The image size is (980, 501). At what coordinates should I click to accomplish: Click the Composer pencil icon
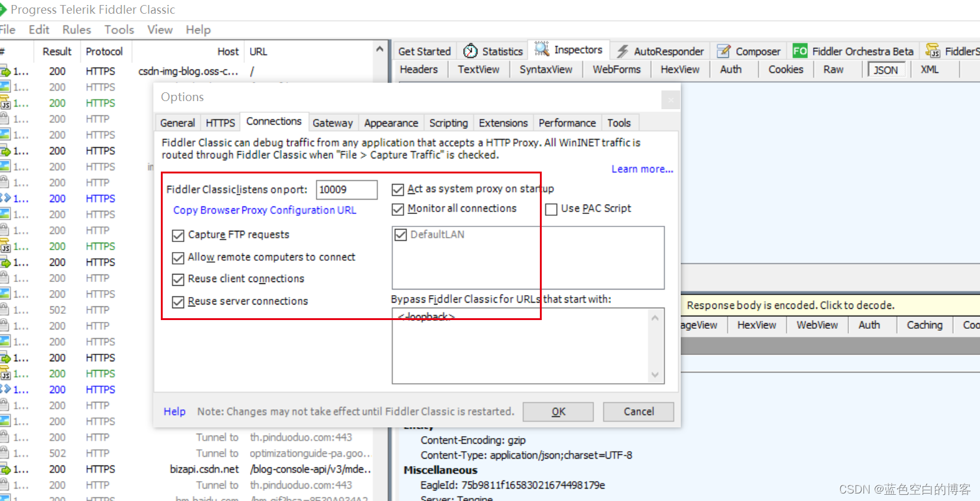724,51
